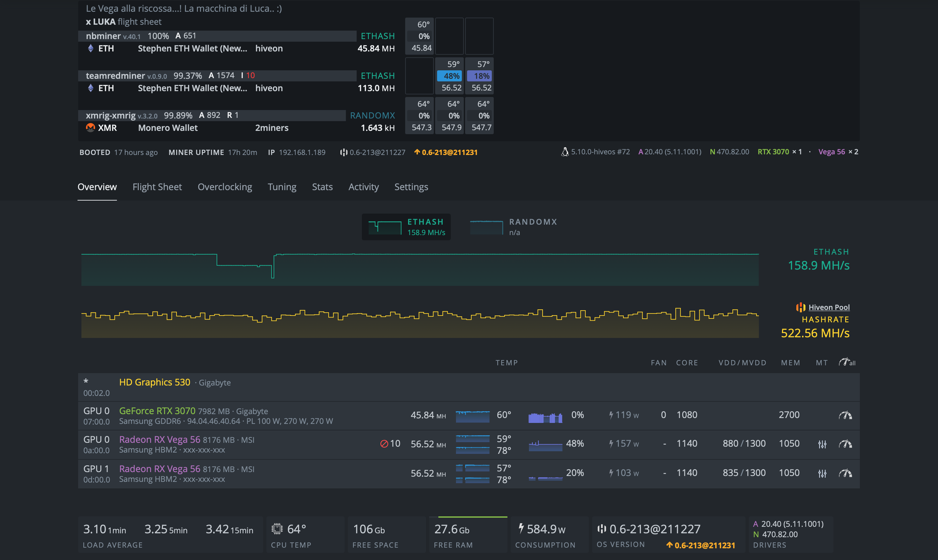
Task: Click the IP address 192.168.1.189
Action: click(x=302, y=152)
